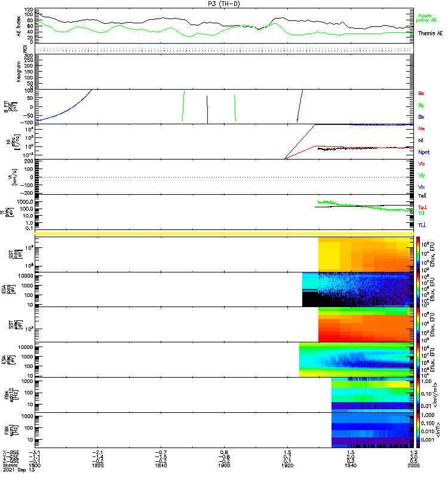Click the P3 (TH-D) plot title
This screenshot has width=448, height=478.
tap(223, 4)
